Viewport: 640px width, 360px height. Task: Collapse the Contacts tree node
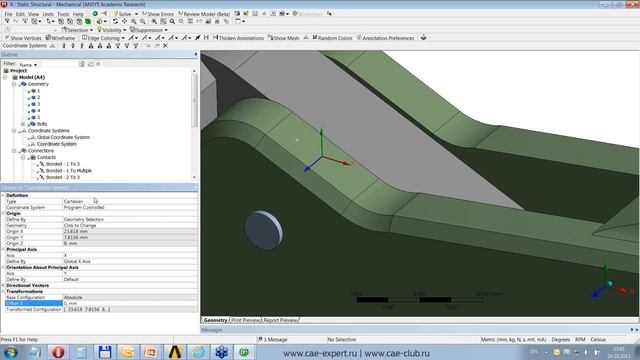(23, 157)
